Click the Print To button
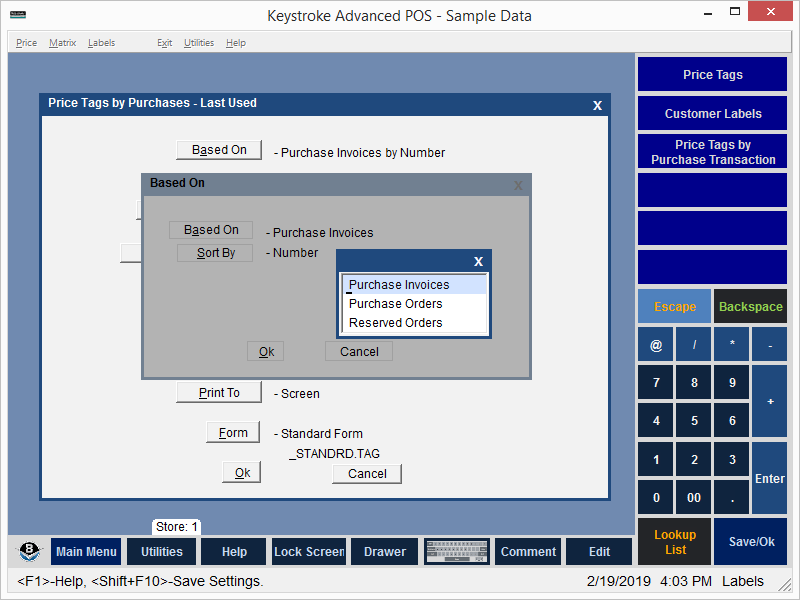The width and height of the screenshot is (800, 600). tap(219, 393)
